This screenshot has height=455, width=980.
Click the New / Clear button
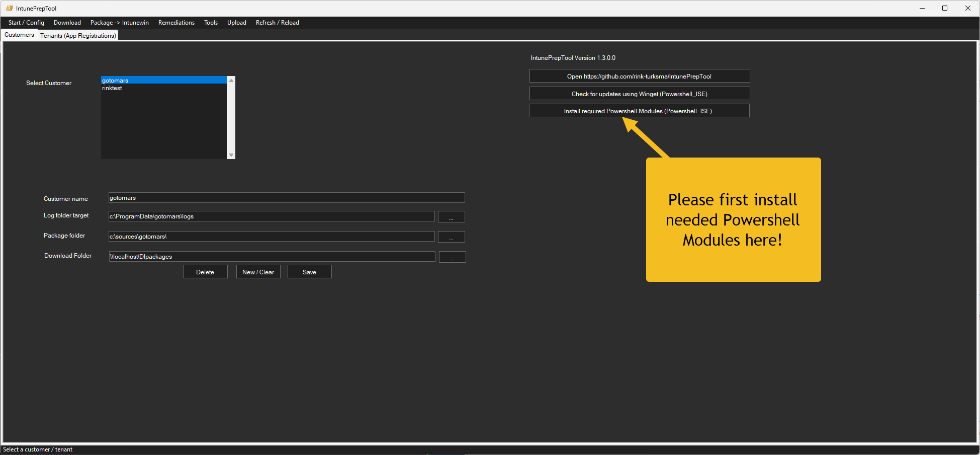click(258, 272)
